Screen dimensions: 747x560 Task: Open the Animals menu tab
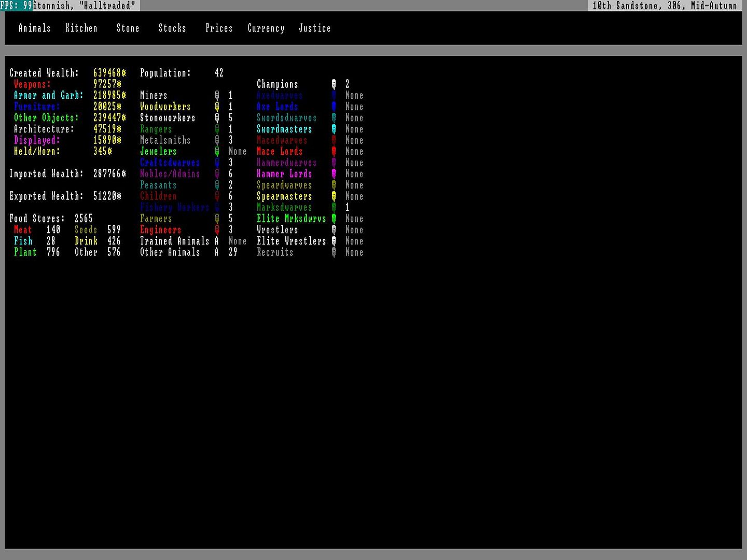click(34, 28)
